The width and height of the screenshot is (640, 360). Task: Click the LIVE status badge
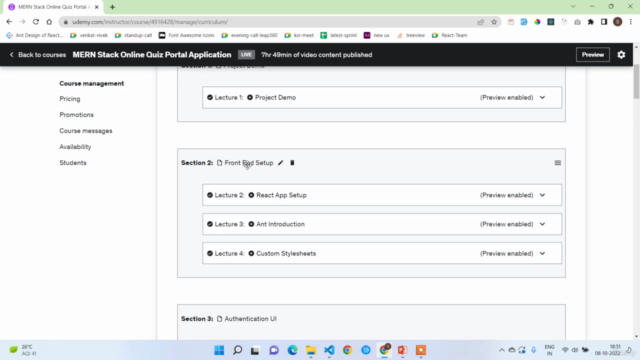coord(246,55)
